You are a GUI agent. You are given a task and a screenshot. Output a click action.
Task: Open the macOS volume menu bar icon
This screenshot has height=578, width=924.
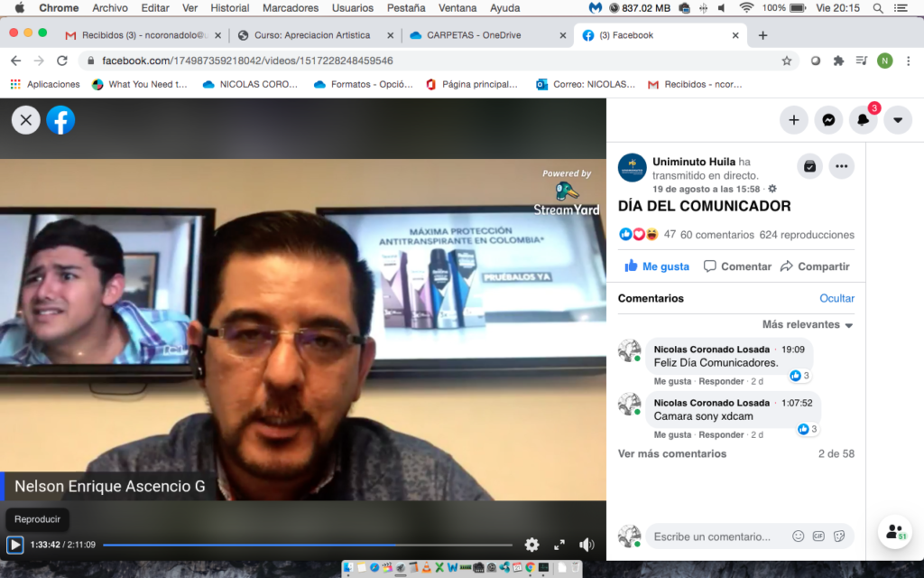[722, 8]
